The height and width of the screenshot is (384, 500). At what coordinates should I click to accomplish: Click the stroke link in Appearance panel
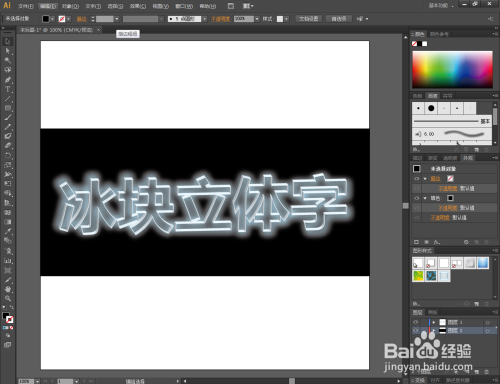click(x=435, y=179)
